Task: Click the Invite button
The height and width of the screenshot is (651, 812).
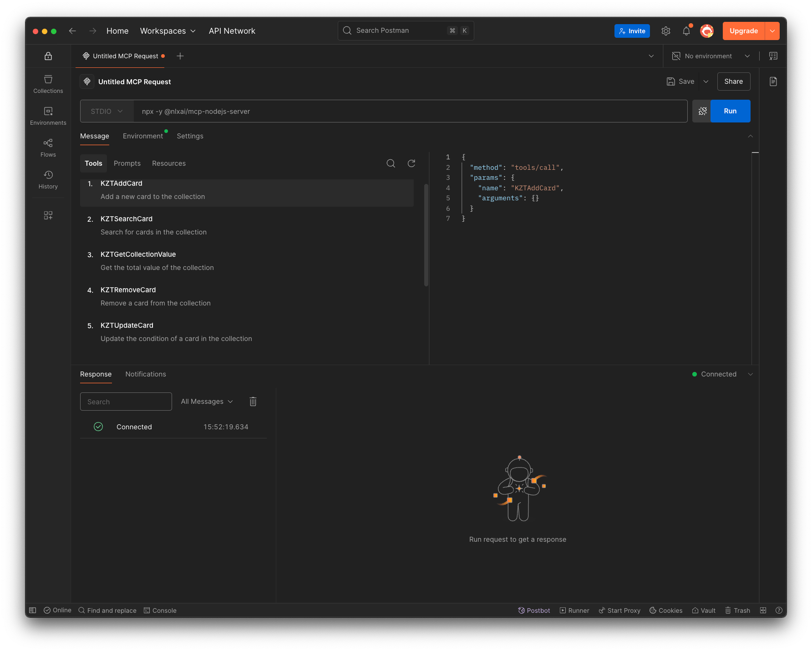Action: click(x=632, y=31)
